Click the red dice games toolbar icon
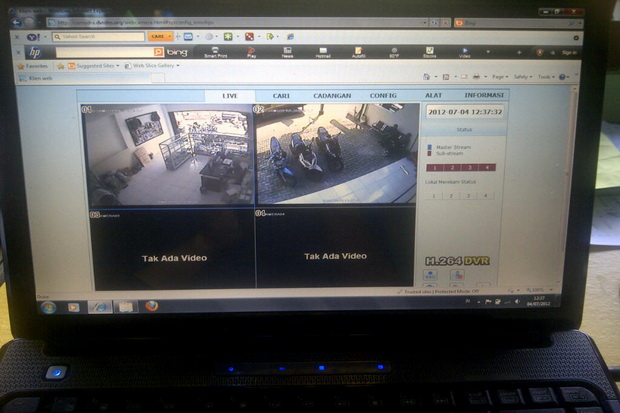 pos(250,37)
